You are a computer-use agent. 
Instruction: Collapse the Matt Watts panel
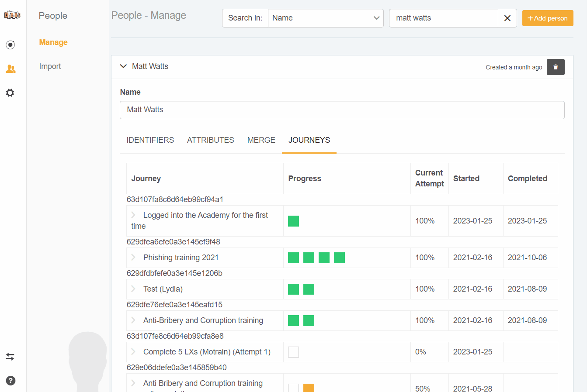(x=123, y=66)
